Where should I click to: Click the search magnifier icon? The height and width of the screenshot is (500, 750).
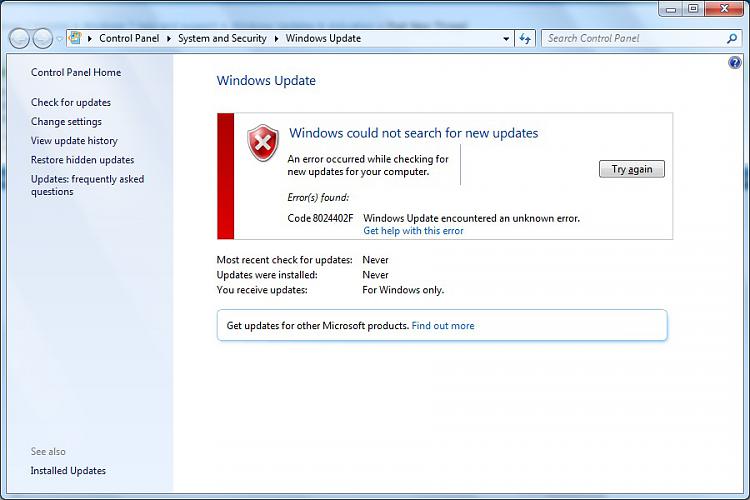732,38
